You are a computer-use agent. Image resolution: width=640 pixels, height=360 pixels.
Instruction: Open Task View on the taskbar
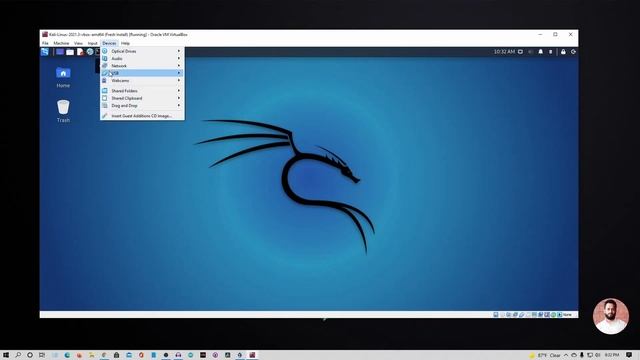(42, 355)
